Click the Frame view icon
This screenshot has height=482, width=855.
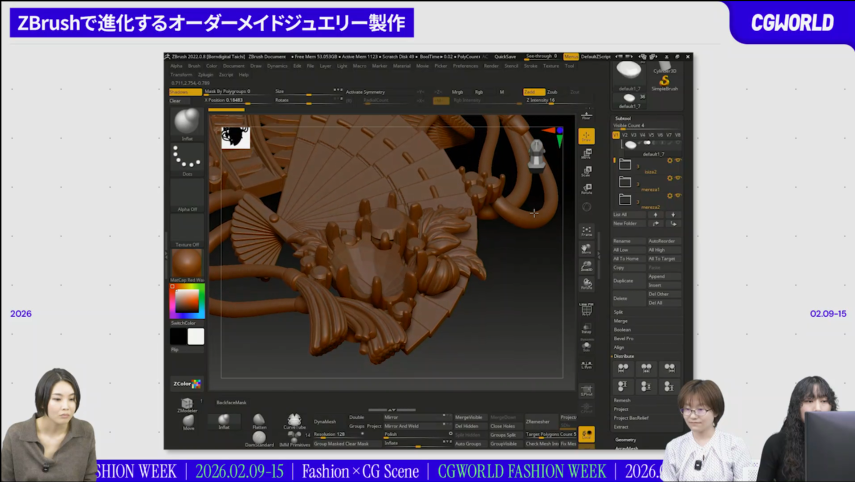(587, 230)
